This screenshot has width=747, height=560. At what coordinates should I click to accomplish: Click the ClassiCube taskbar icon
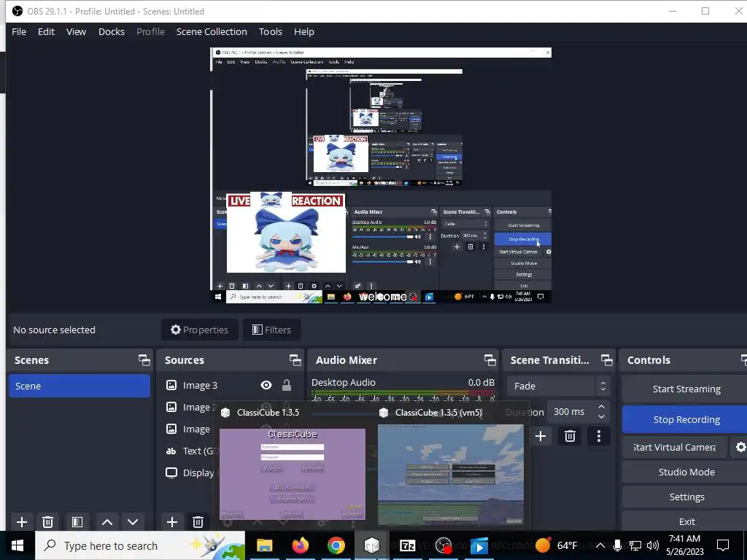point(371,545)
